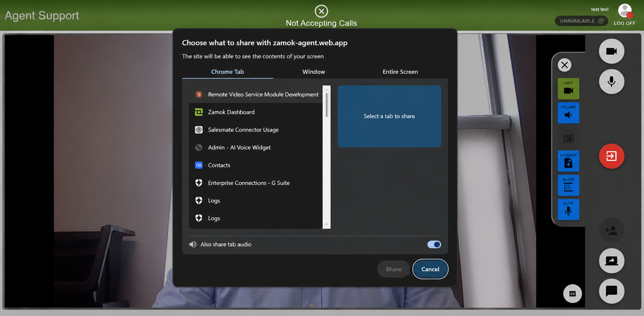Click the green VIEW camera tile
The image size is (644, 316).
pos(568,89)
